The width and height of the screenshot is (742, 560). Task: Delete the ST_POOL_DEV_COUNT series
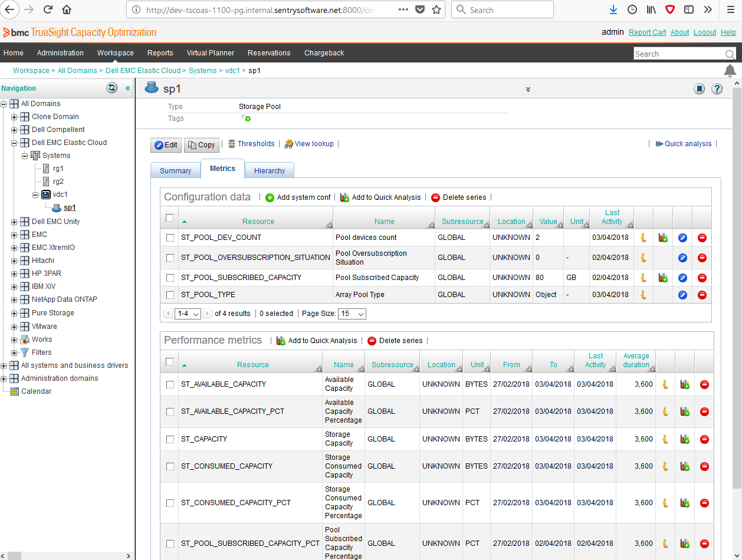tap(702, 238)
